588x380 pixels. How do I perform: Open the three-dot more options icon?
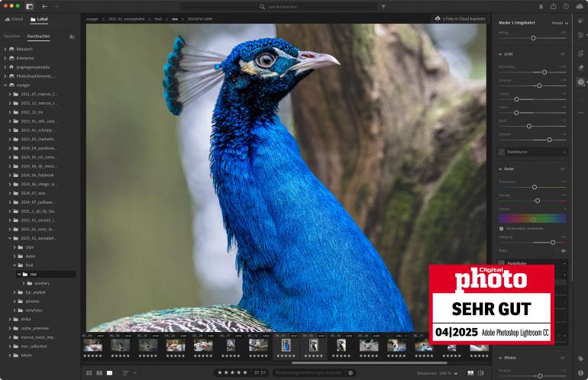581,113
